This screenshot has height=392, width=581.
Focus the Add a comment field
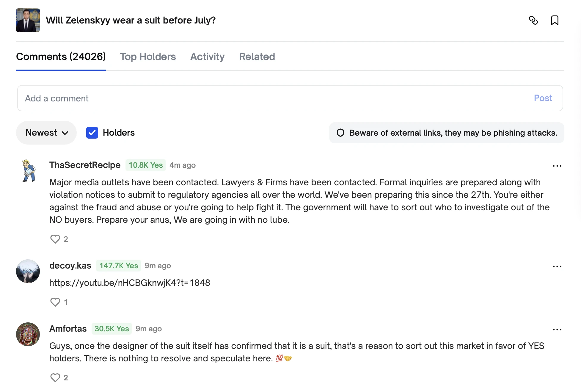click(x=268, y=98)
